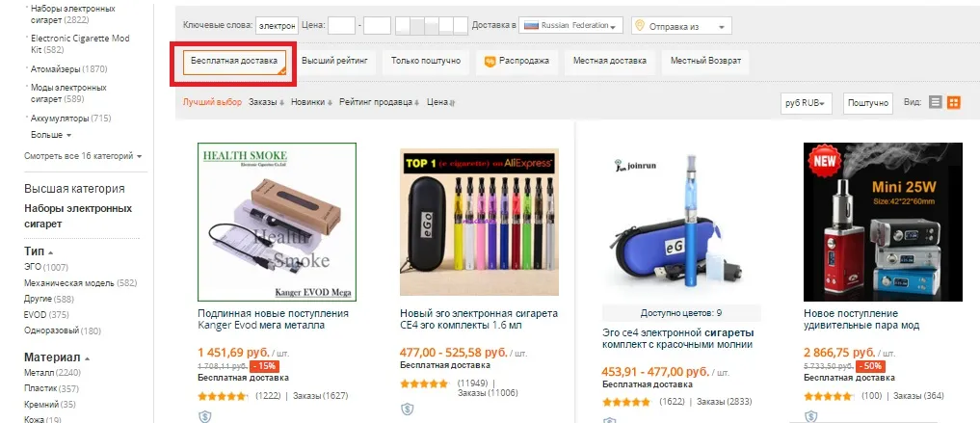Open руб RUB currency dropdown

pos(807,103)
